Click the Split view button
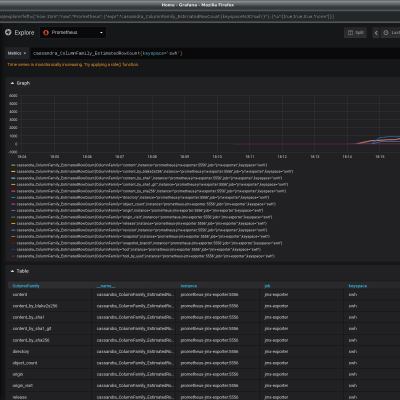 pos(355,33)
